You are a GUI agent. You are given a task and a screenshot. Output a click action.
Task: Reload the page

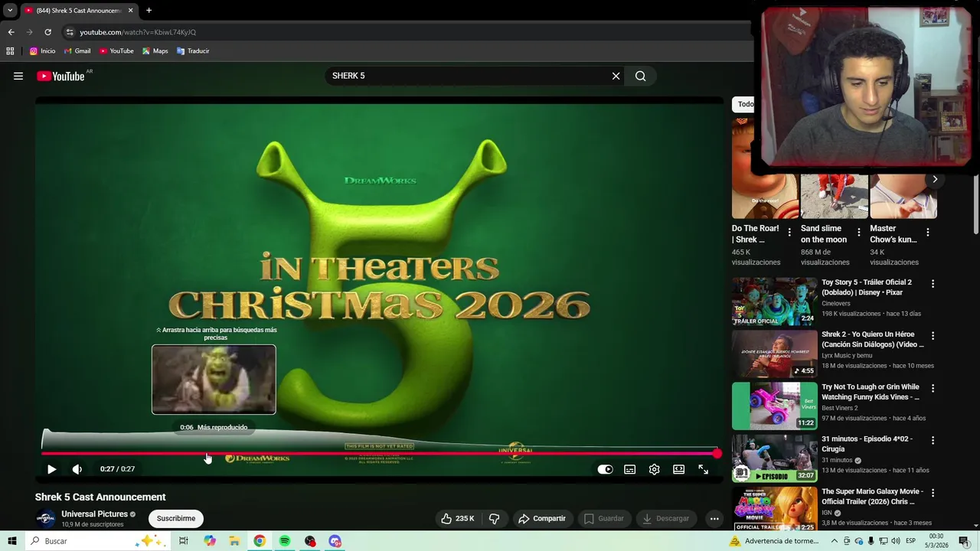coord(47,32)
